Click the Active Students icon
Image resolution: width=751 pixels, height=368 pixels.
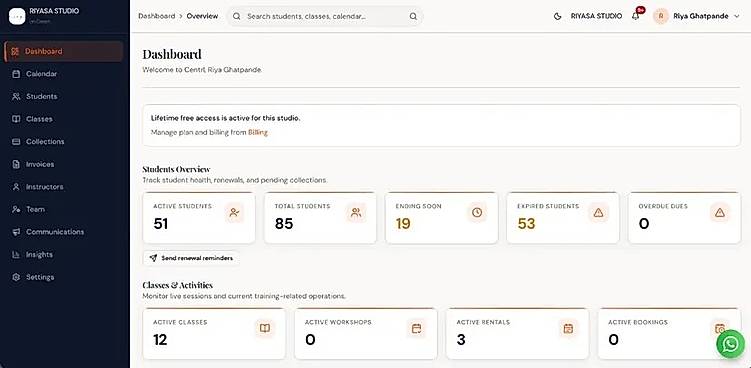[234, 212]
